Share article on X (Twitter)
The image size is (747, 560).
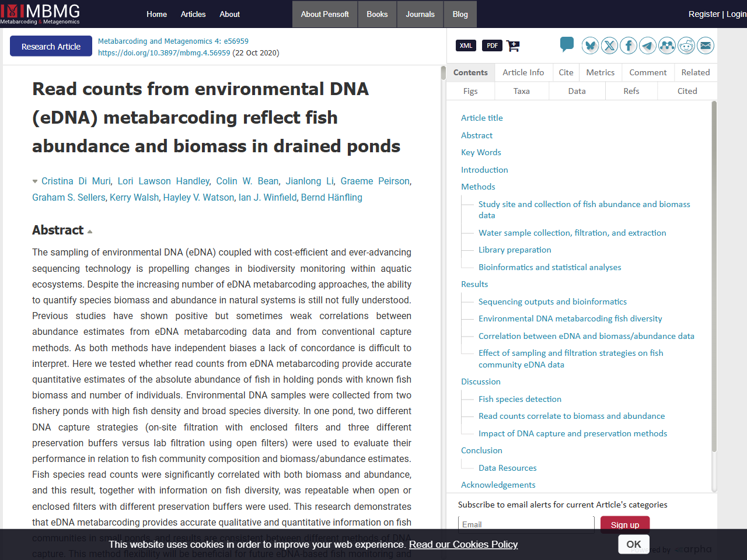[609, 45]
